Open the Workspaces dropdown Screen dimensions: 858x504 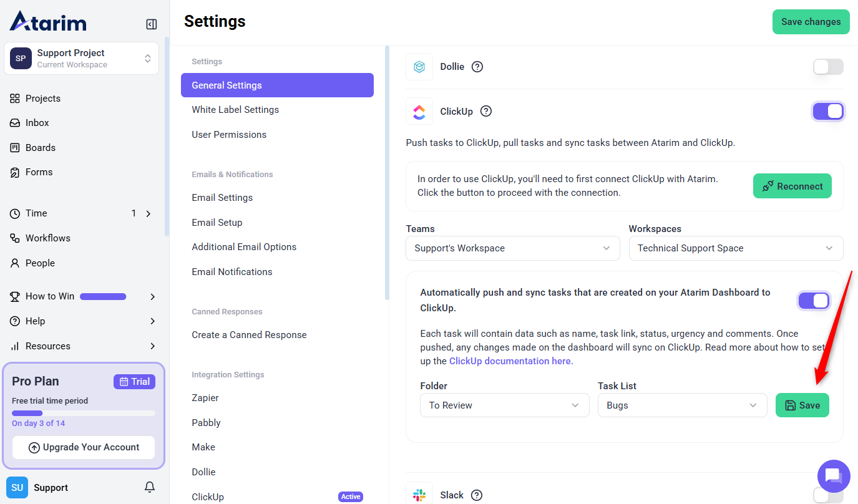(735, 248)
